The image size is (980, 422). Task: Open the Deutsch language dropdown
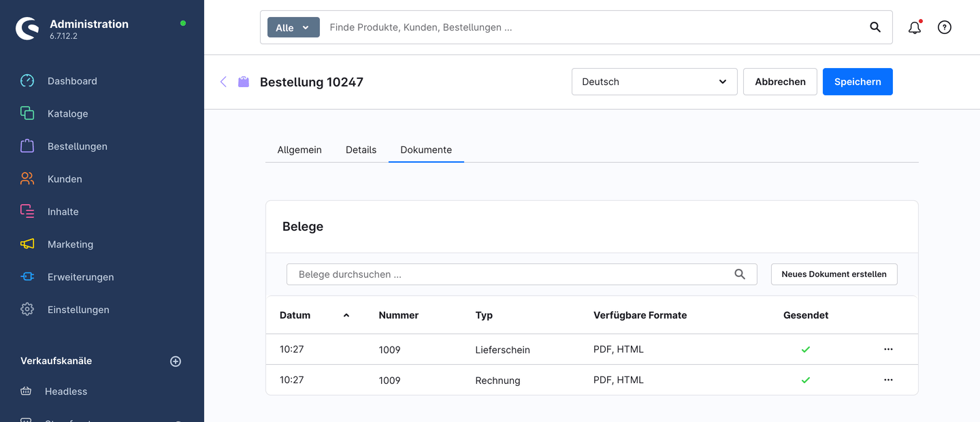[655, 82]
